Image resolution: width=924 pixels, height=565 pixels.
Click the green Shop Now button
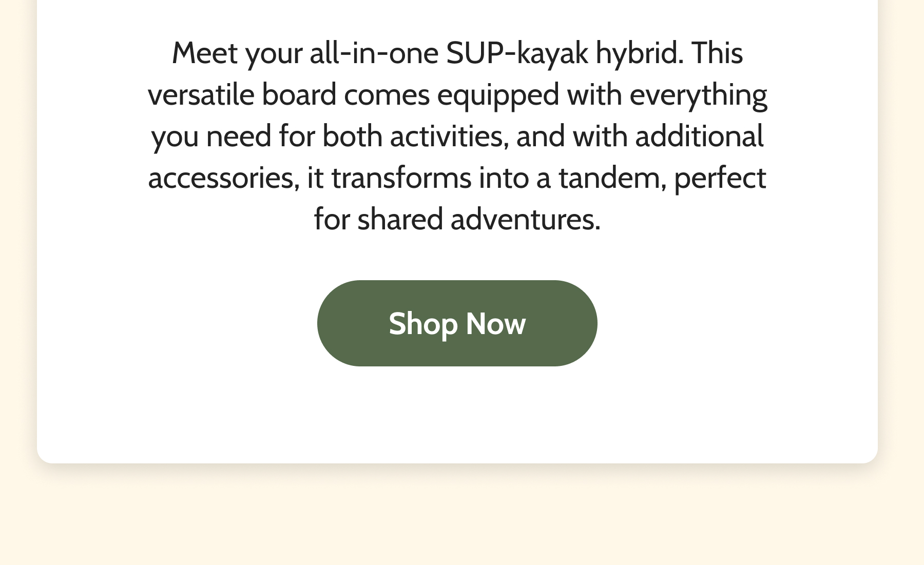click(x=457, y=323)
